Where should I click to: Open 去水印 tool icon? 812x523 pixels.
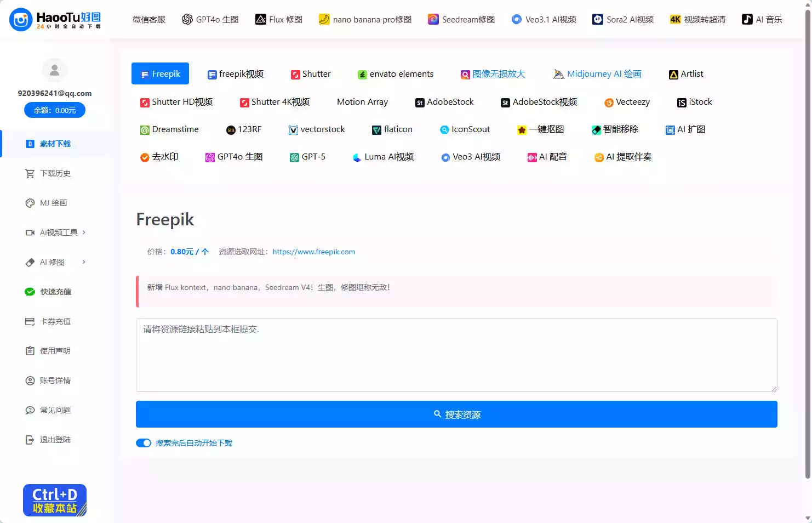click(145, 157)
